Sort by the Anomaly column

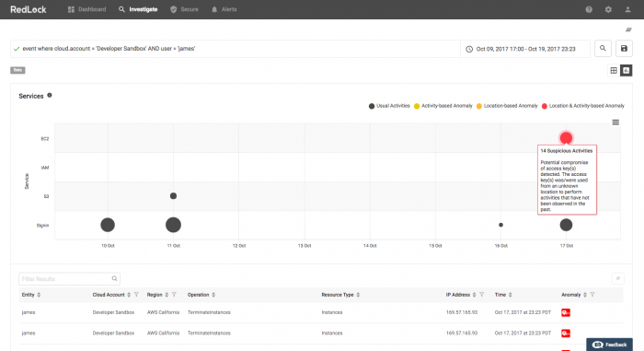(x=585, y=295)
